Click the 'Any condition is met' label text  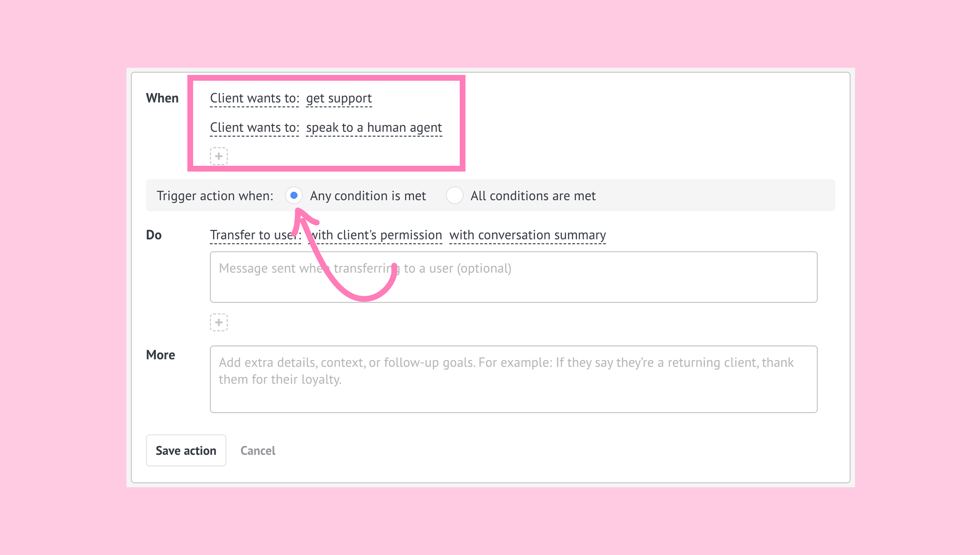click(368, 196)
